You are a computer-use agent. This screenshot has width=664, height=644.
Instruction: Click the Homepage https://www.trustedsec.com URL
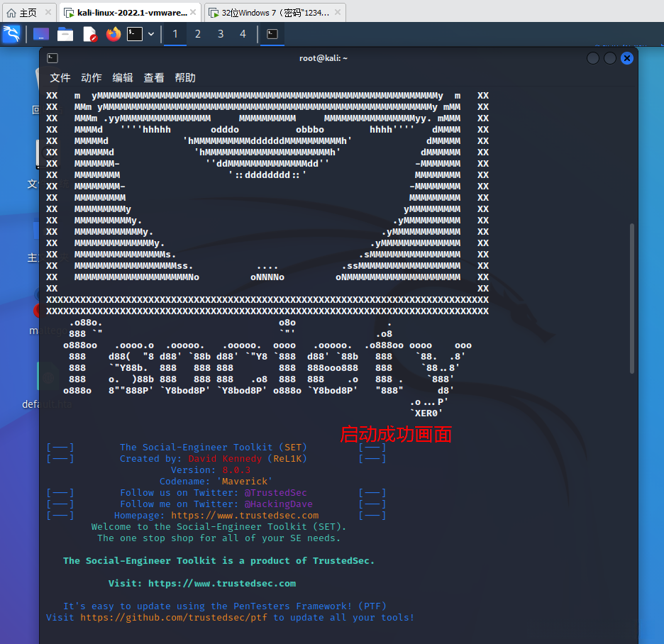(x=245, y=516)
